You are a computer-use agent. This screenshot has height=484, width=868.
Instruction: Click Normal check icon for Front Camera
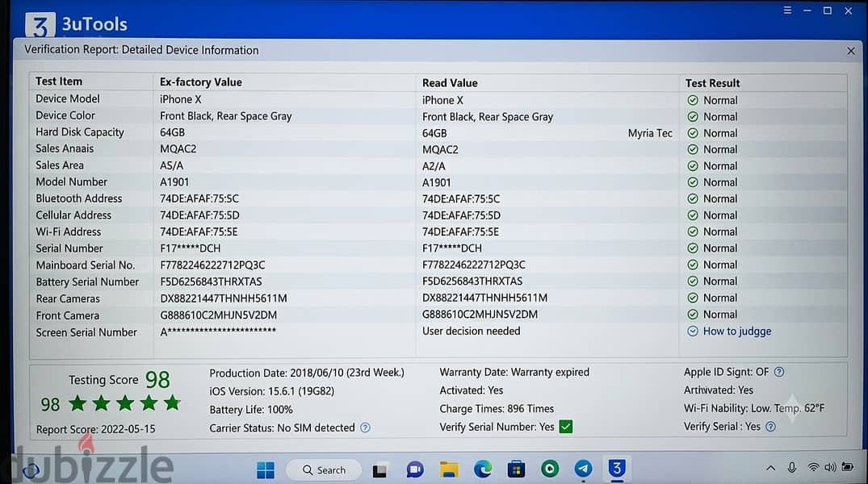(x=693, y=314)
